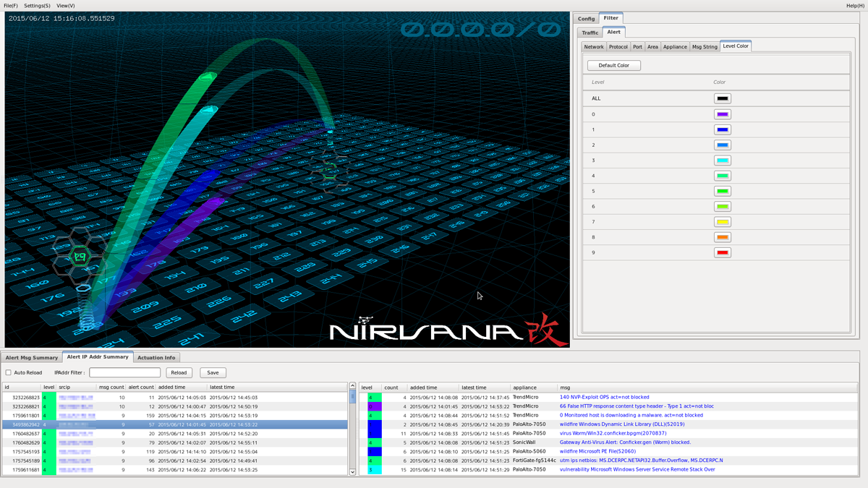Sort by the appliance column header
This screenshot has height=488, width=868.
point(534,388)
